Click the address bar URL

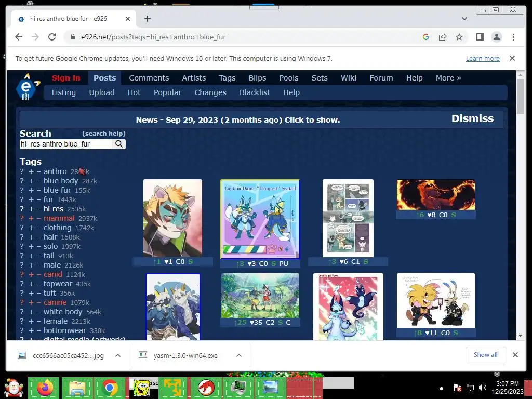pyautogui.click(x=153, y=37)
